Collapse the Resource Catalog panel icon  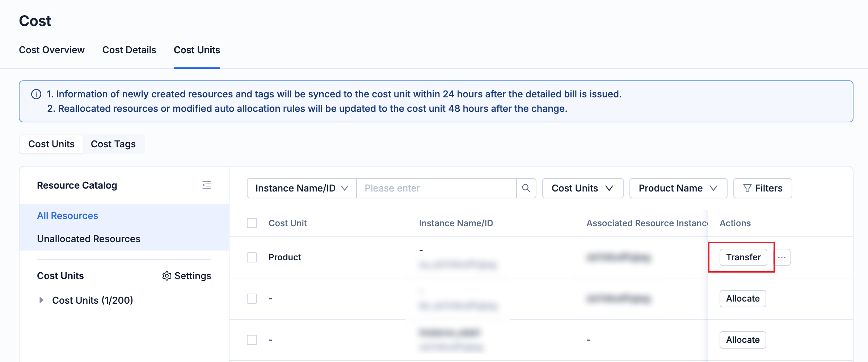coord(207,185)
